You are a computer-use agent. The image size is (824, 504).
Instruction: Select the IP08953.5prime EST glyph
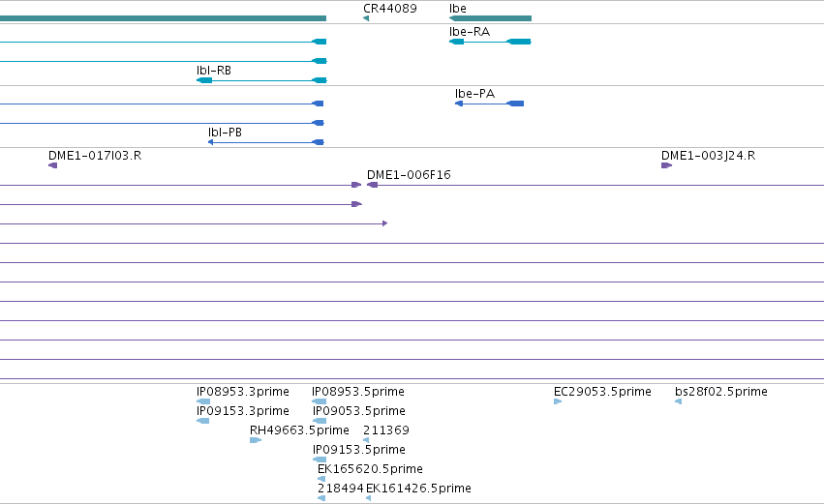319,401
